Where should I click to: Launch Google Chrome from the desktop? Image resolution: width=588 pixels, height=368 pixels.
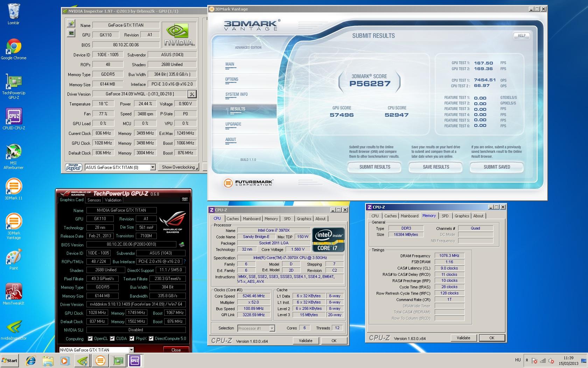point(14,49)
